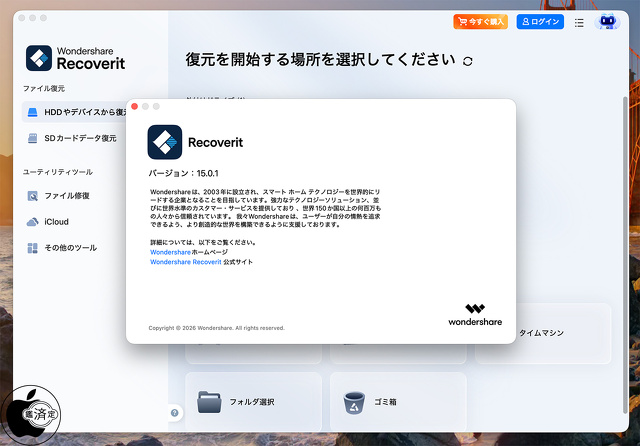The height and width of the screenshot is (446, 640).
Task: Click the main window vertical scrollbar
Action: coord(625,255)
